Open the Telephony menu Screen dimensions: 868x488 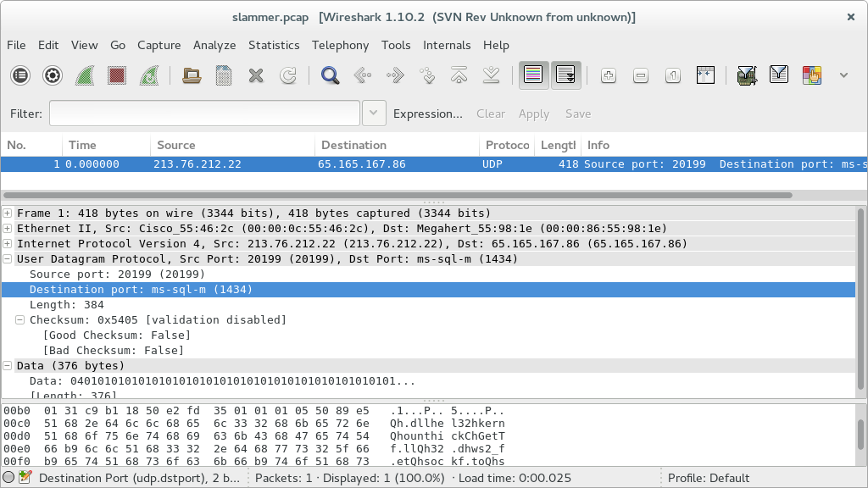coord(340,46)
